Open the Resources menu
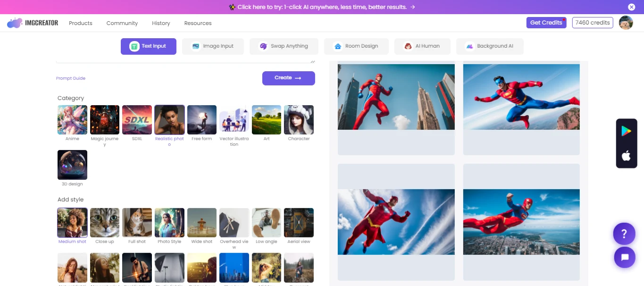 198,23
